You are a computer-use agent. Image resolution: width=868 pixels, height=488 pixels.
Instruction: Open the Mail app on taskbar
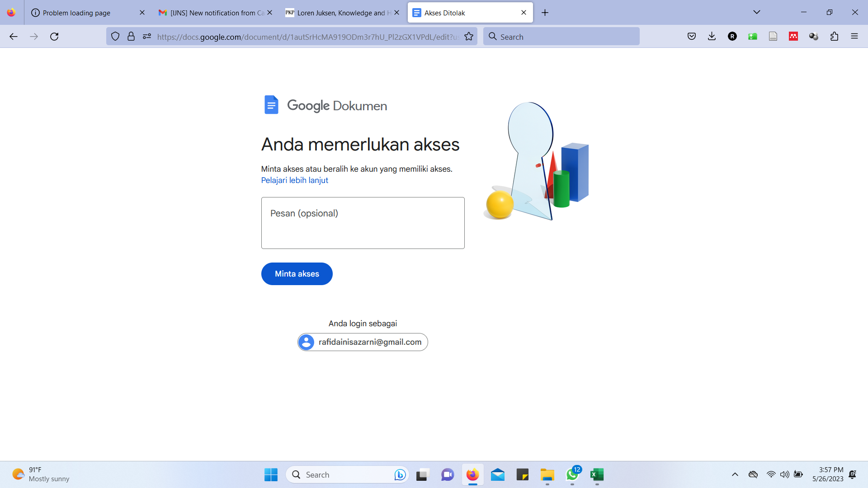[498, 475]
